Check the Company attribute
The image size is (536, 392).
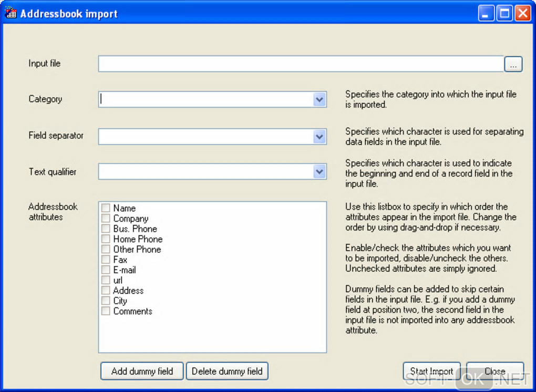click(106, 219)
